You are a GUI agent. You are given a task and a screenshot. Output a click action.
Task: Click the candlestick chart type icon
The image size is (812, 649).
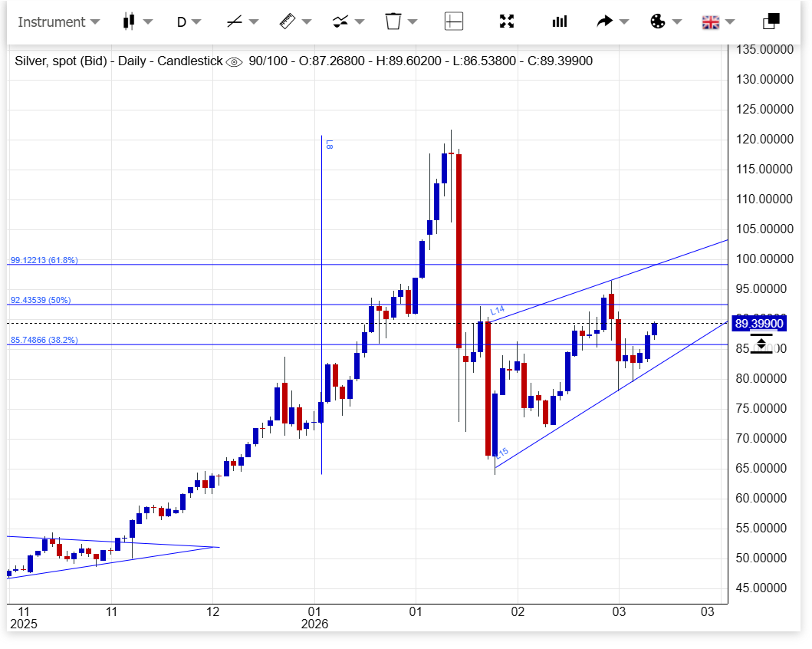coord(129,21)
